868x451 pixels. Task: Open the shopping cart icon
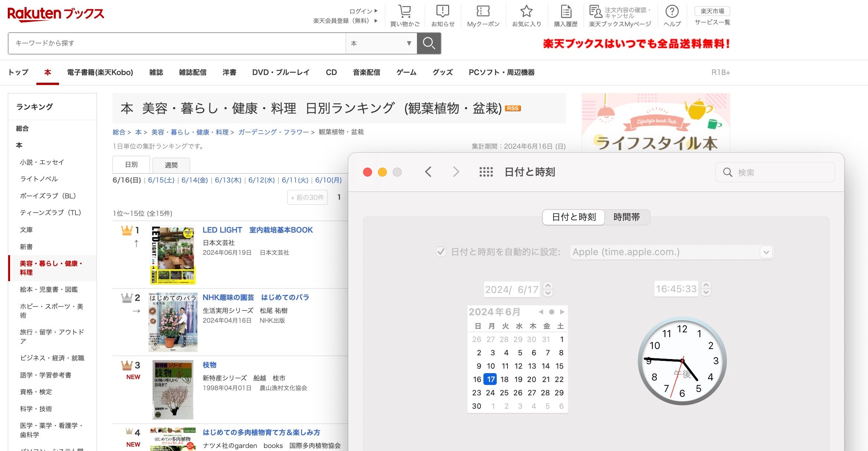click(405, 12)
